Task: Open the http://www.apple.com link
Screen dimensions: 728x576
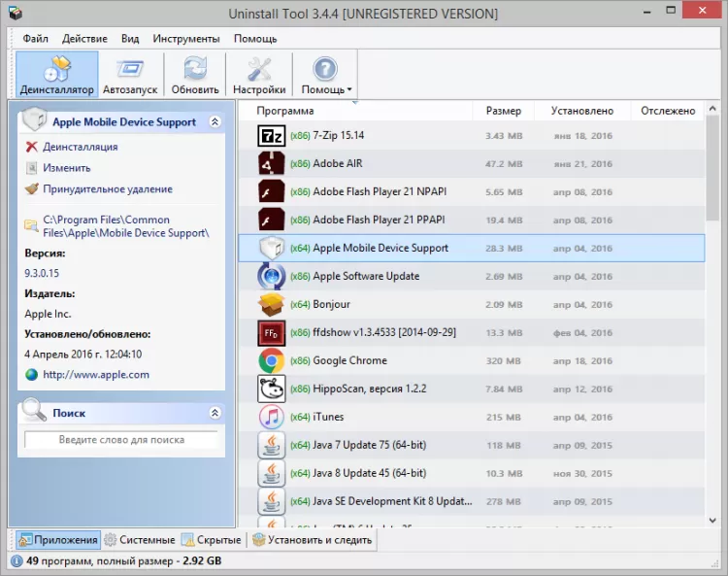Action: tap(95, 374)
